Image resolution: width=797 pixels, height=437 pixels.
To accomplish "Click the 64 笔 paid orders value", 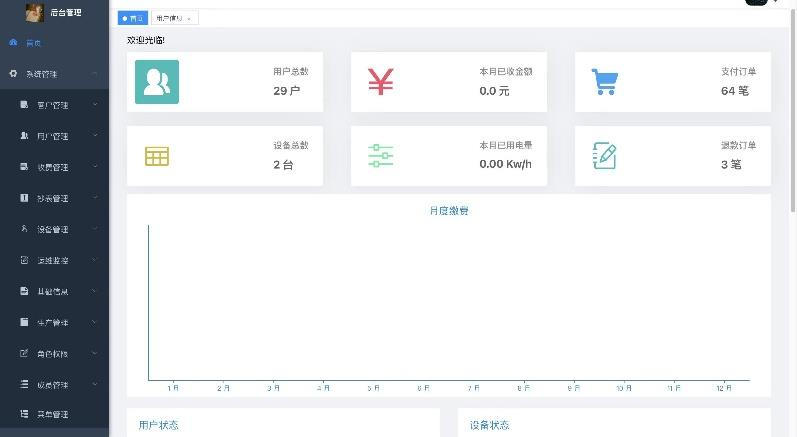I will pyautogui.click(x=734, y=91).
